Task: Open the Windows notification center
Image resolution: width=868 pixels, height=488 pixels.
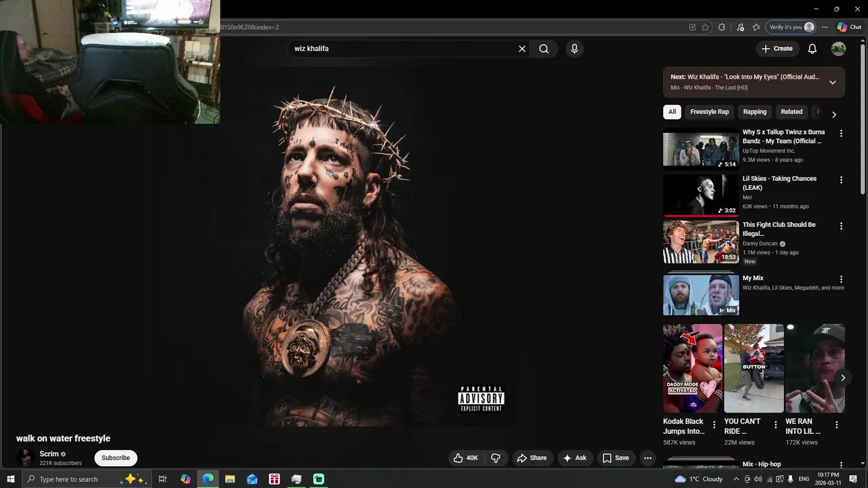Action: pyautogui.click(x=853, y=479)
